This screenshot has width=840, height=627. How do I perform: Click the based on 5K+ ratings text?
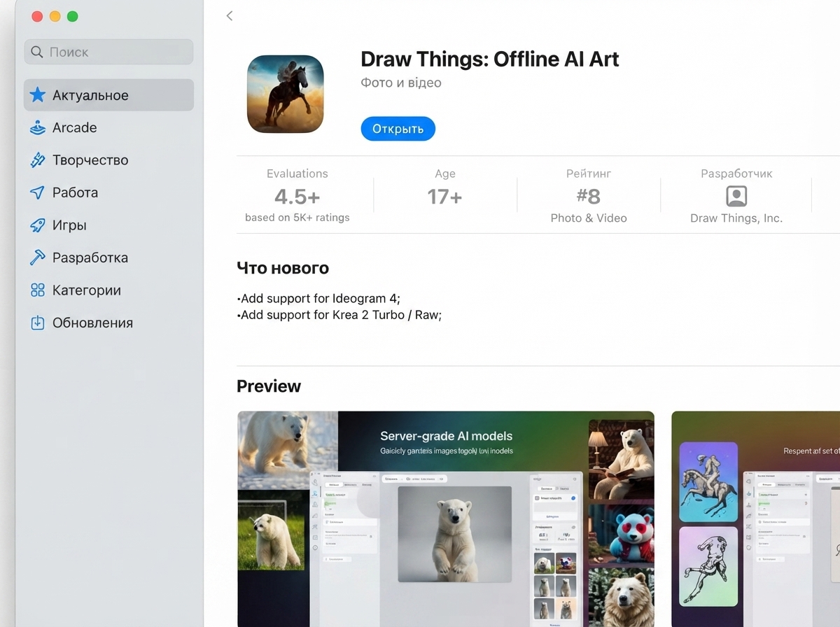(x=297, y=218)
